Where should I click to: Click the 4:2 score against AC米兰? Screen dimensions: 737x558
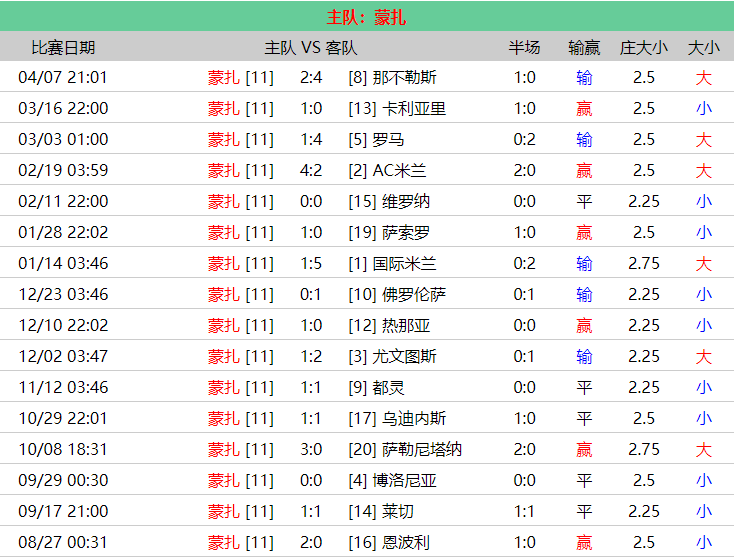tap(311, 171)
